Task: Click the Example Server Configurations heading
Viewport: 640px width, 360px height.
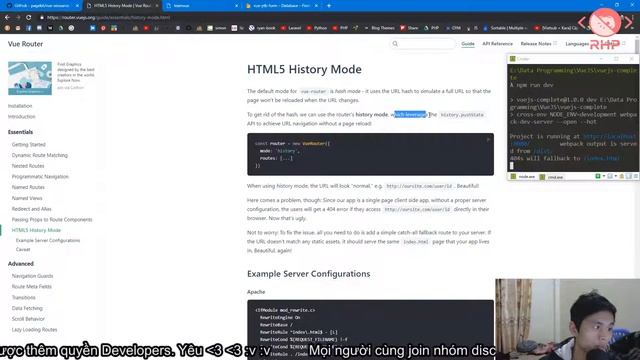Action: coord(309,274)
